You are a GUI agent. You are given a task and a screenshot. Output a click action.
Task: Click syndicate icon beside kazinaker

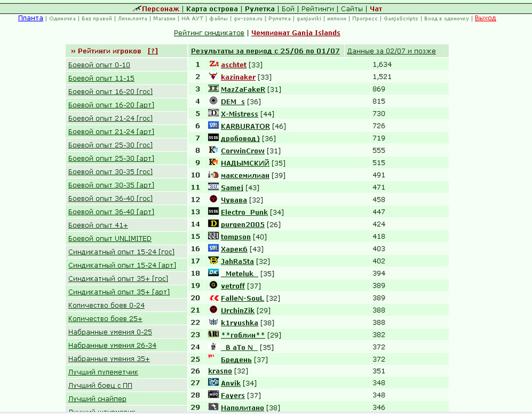(213, 76)
